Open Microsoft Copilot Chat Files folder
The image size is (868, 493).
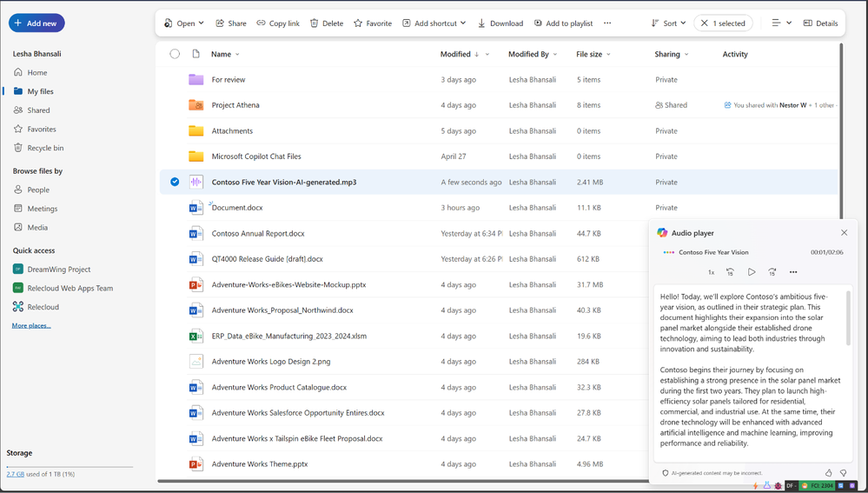click(256, 157)
